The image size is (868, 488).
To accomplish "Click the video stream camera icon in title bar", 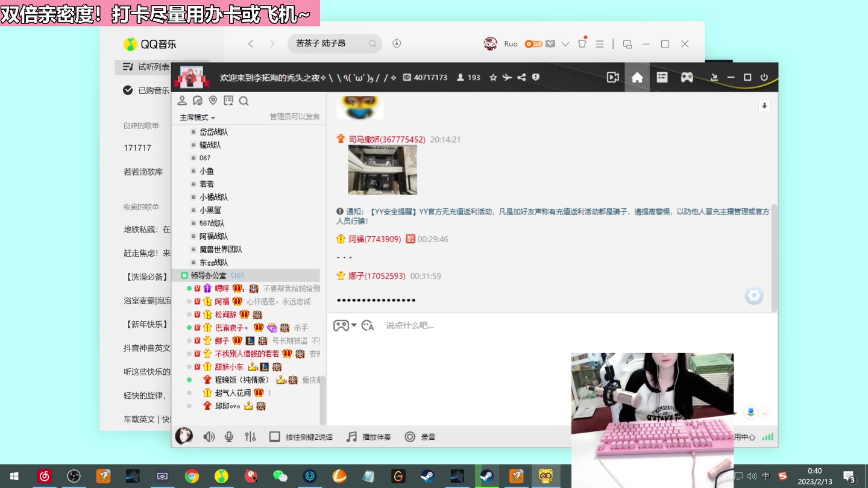I will [x=612, y=77].
